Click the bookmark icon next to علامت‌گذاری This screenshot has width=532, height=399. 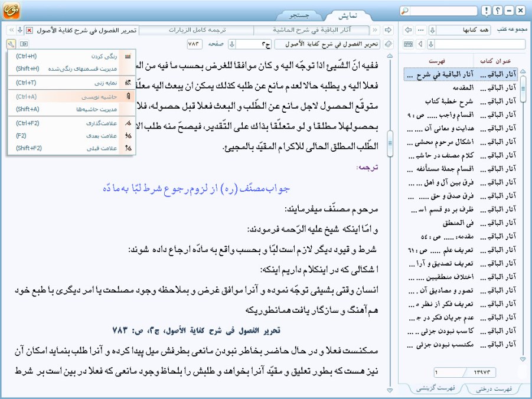click(x=128, y=123)
